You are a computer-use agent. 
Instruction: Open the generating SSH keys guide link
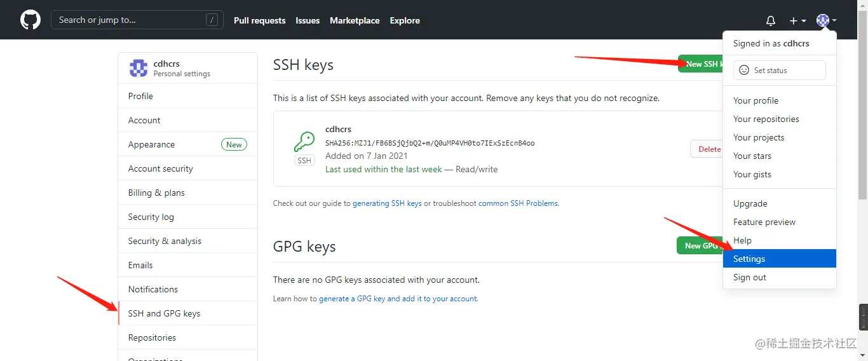(x=387, y=203)
